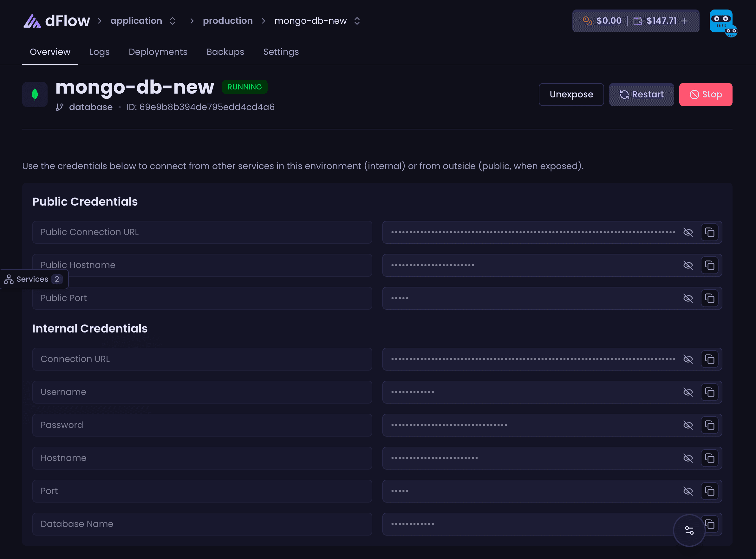This screenshot has height=559, width=756.
Task: Click the database type label
Action: click(91, 107)
